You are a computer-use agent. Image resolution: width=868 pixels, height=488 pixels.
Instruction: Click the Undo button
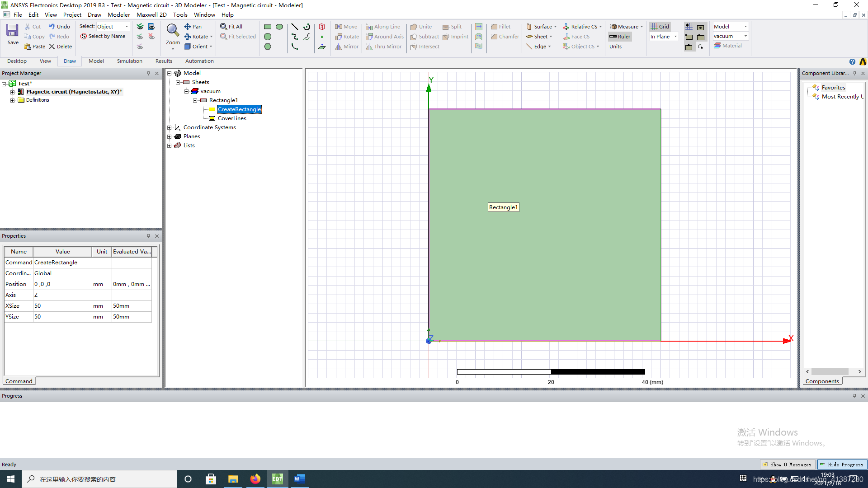[x=60, y=27]
